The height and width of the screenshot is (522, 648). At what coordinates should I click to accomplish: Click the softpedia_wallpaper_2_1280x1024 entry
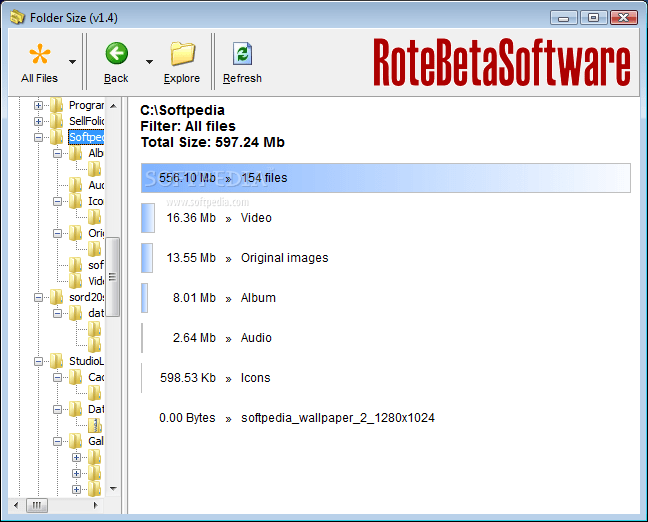[x=338, y=418]
